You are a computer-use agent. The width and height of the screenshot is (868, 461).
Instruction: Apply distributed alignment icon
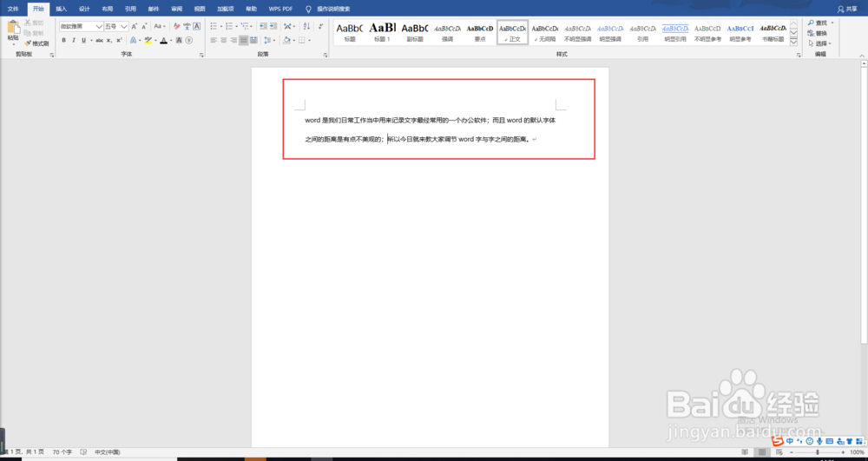(x=253, y=41)
